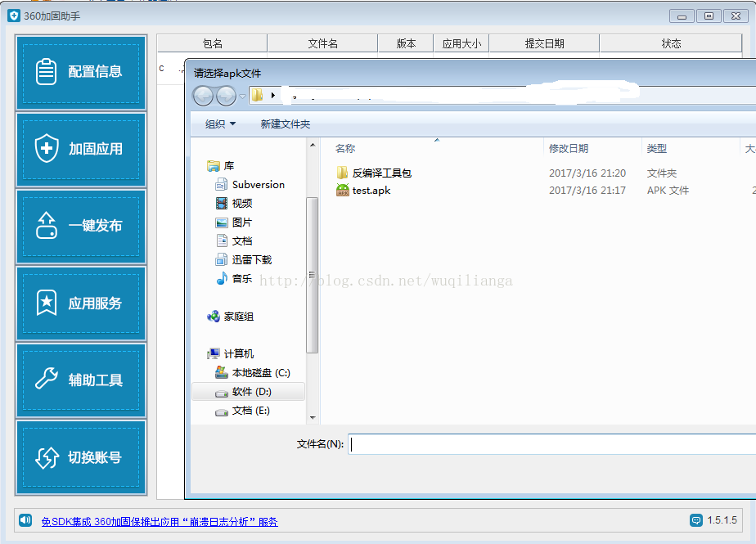Minimize the 360加固助手 window

coord(682,16)
